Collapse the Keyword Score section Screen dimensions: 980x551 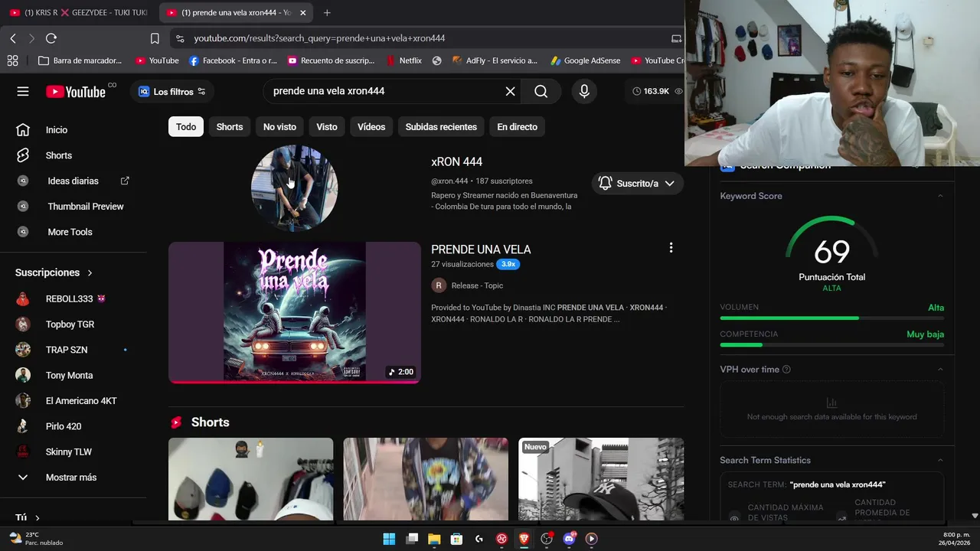click(x=940, y=196)
